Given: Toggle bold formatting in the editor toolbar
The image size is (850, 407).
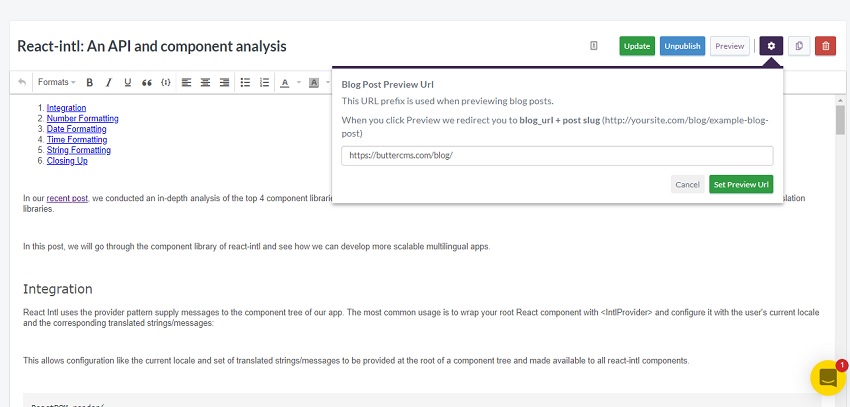Looking at the screenshot, I should pyautogui.click(x=90, y=82).
